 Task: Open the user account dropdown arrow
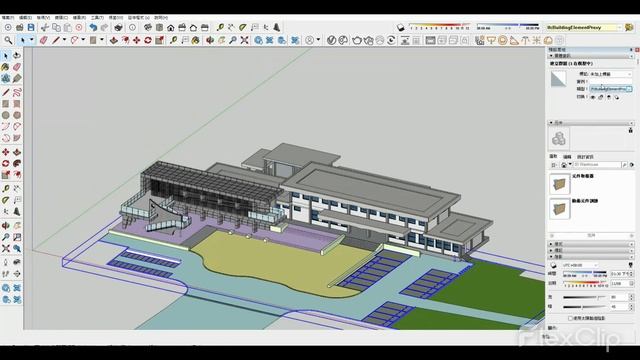coord(318,40)
